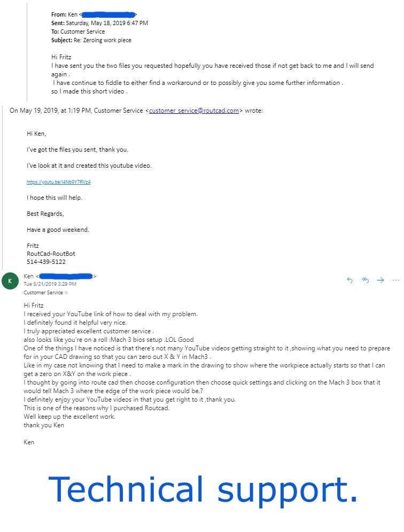Click the Tue 5/21/2019 3:29 PM timestamp
Image resolution: width=404 pixels, height=532 pixels.
click(x=50, y=284)
